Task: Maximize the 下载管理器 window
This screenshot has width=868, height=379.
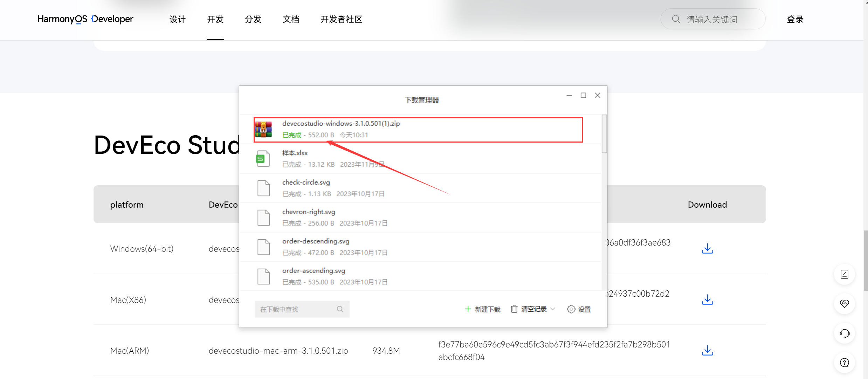Action: 583,95
